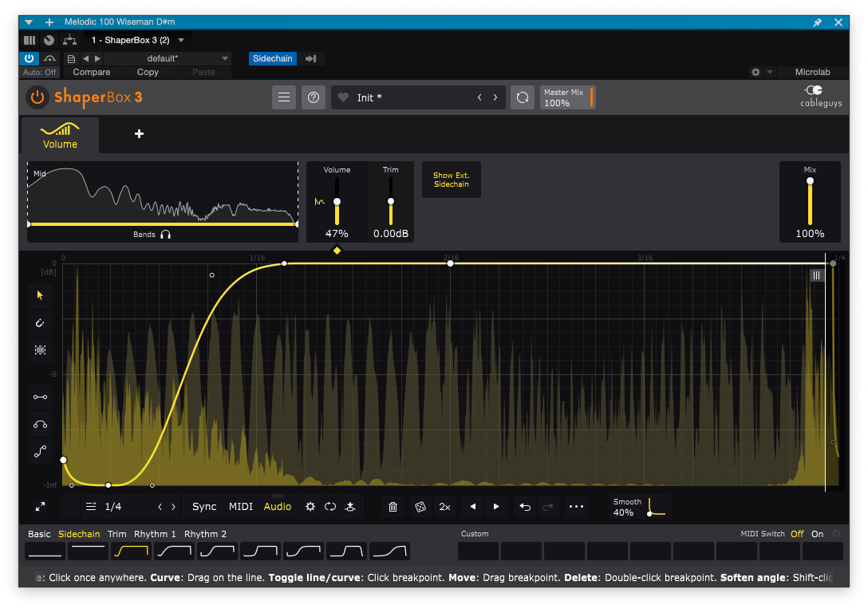Image resolution: width=868 pixels, height=609 pixels.
Task: Adjust the Mix slider handle at 100%
Action: click(810, 181)
